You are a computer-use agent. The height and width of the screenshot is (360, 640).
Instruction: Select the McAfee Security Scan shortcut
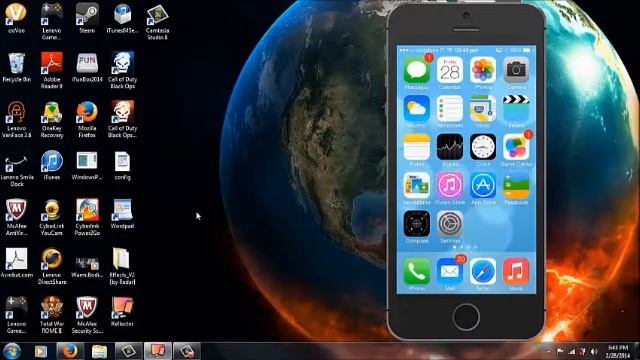87,315
